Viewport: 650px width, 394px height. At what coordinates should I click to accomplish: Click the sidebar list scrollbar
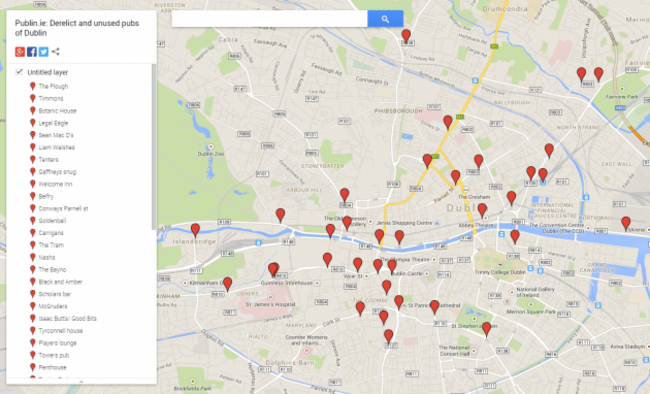(154, 147)
